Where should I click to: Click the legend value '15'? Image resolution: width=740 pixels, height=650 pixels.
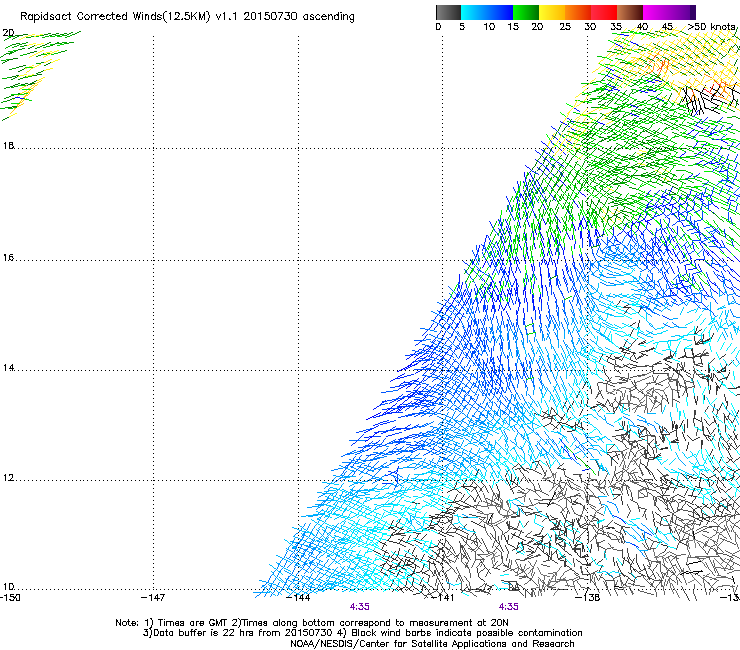[x=513, y=27]
